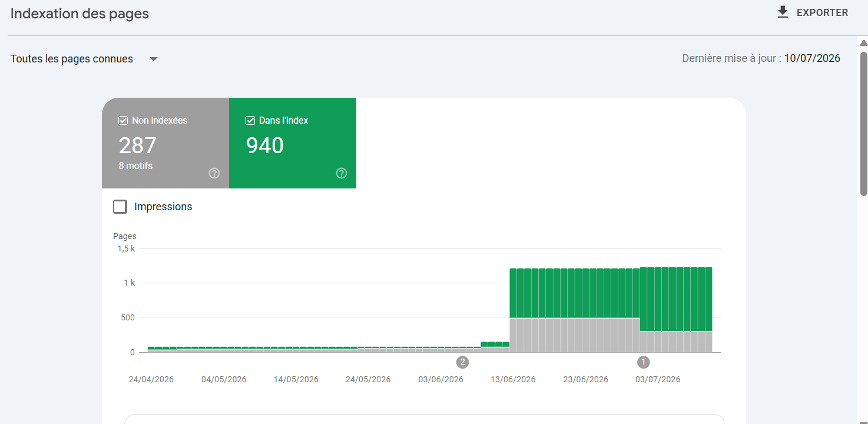Screen dimensions: 868x424
Task: Click the '23/06/2026' axis label
Action: (585, 379)
